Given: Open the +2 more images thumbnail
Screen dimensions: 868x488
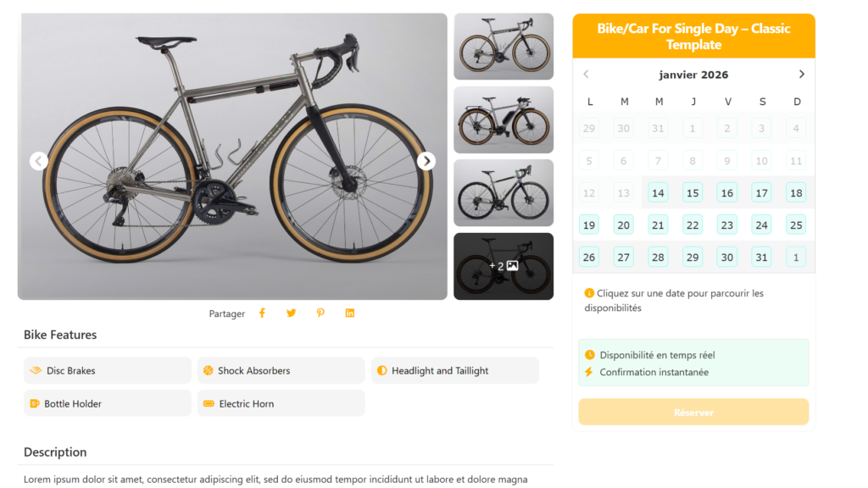Looking at the screenshot, I should pos(504,266).
